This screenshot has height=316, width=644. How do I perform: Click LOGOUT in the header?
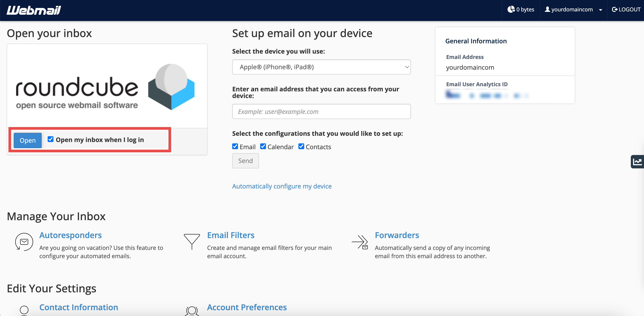[x=626, y=9]
